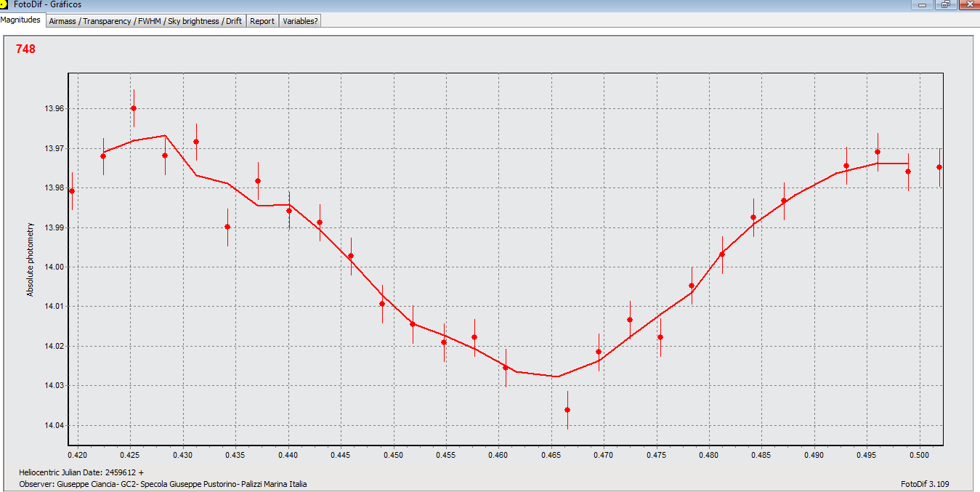Click the FotoDif - Gráficos title bar text

(x=48, y=4)
